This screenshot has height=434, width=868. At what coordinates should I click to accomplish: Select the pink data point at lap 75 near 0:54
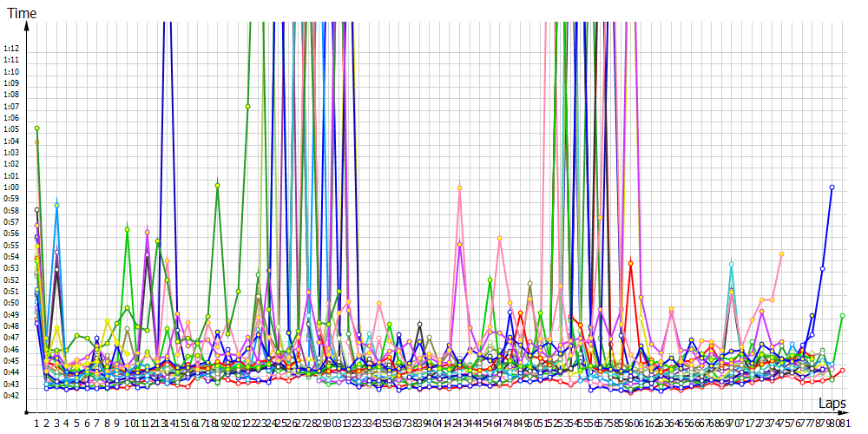(x=782, y=253)
